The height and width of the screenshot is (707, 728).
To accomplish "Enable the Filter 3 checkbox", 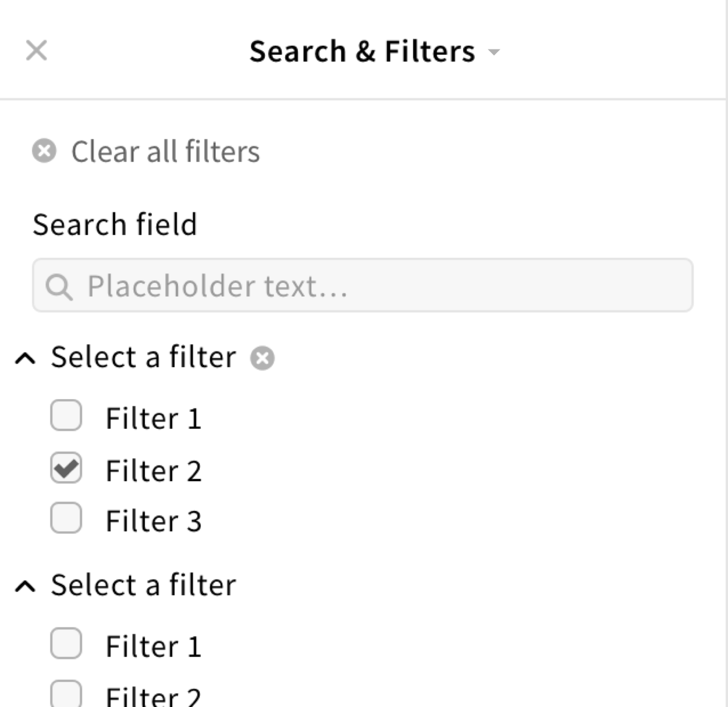I will 66,518.
